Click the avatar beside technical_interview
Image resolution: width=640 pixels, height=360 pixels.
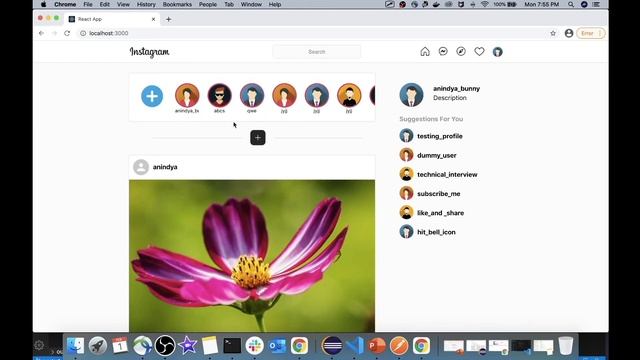point(406,174)
